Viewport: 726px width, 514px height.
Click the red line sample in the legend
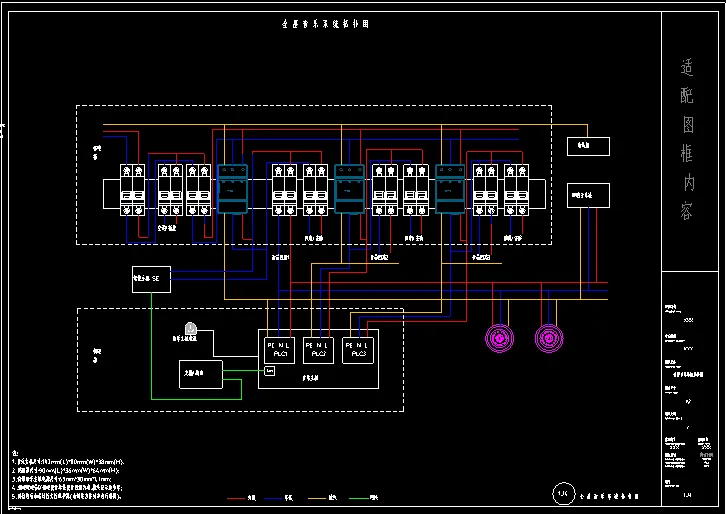pos(236,498)
